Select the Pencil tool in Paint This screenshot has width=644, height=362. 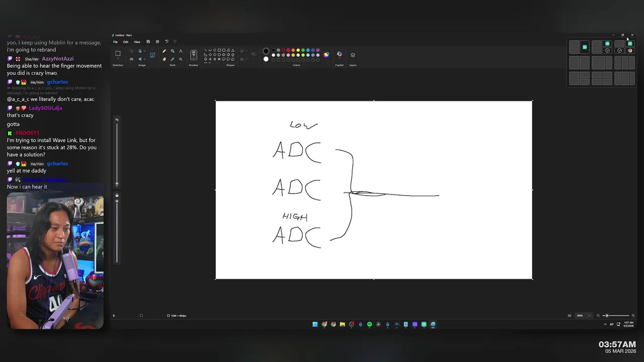coord(164,51)
